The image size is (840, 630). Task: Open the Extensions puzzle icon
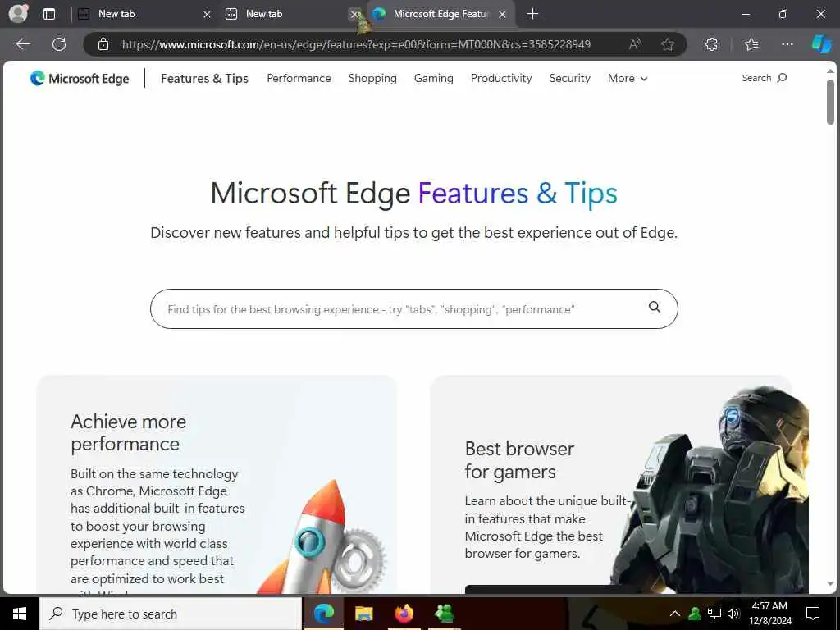[x=711, y=44]
